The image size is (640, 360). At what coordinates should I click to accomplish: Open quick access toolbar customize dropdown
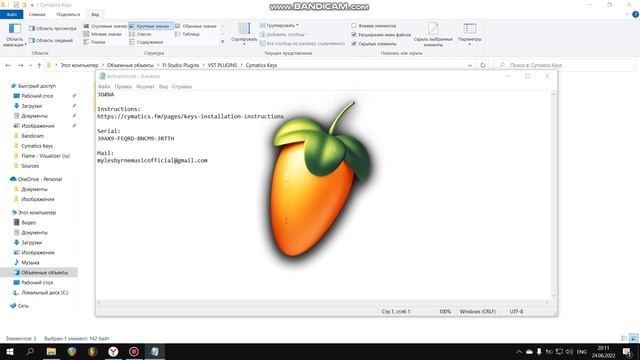coord(32,5)
